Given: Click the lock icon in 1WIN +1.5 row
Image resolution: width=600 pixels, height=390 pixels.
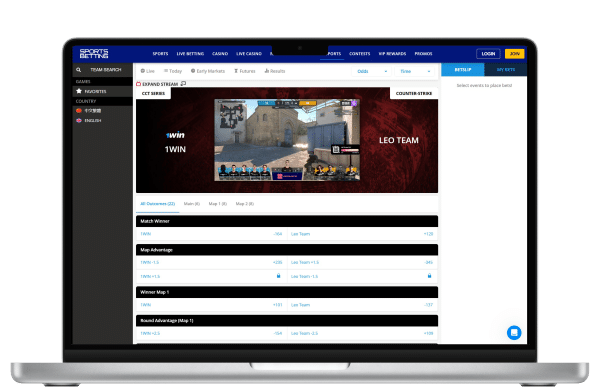Looking at the screenshot, I should tap(279, 276).
